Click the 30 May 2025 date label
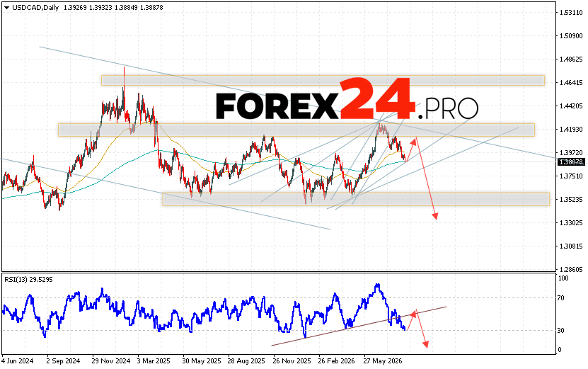The image size is (588, 369). pos(202,361)
